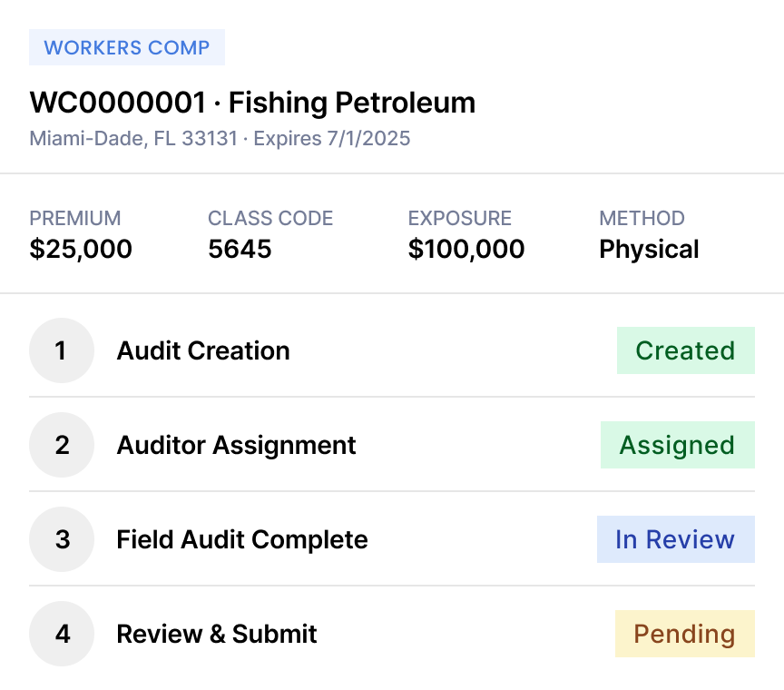Select the WORKERS COMP tag
This screenshot has width=784, height=690.
(x=127, y=47)
